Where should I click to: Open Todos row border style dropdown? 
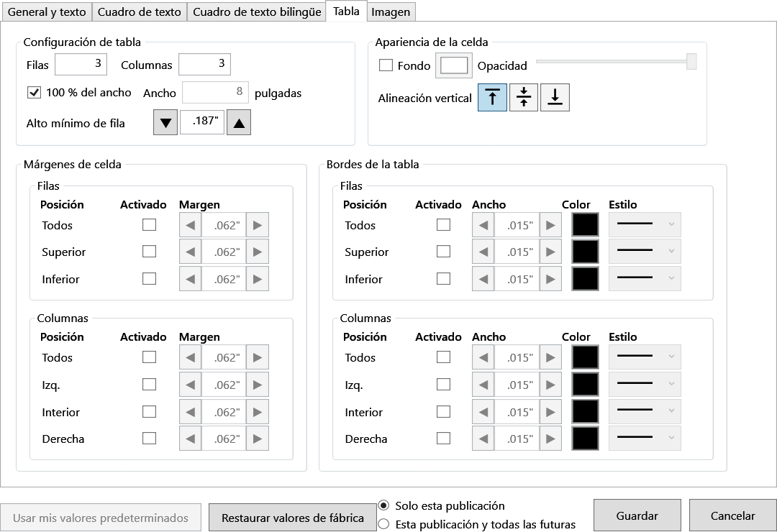[645, 226]
